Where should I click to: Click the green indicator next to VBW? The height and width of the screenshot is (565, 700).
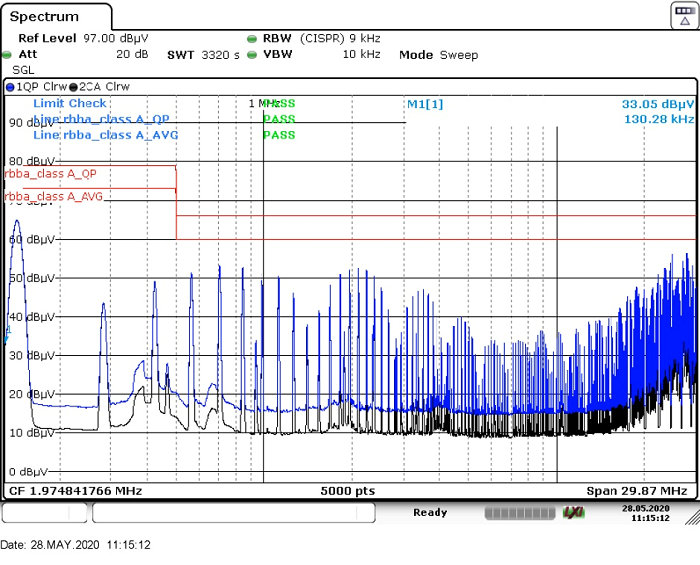252,55
